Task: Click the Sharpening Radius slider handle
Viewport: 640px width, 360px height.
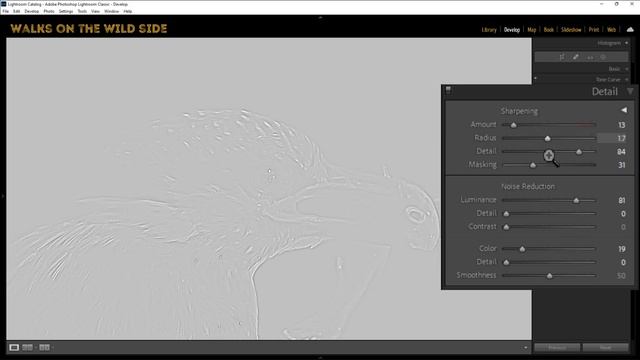Action: coord(548,138)
